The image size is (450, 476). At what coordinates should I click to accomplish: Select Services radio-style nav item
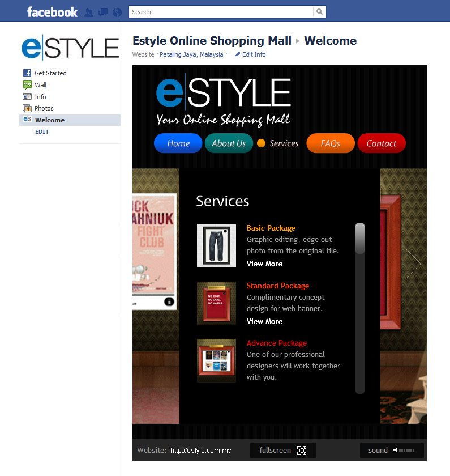(261, 143)
